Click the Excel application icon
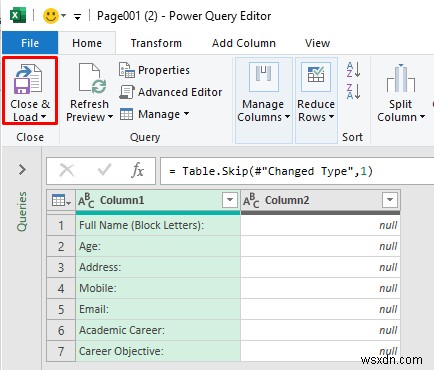Viewport: 434px width, 370px height. click(18, 16)
